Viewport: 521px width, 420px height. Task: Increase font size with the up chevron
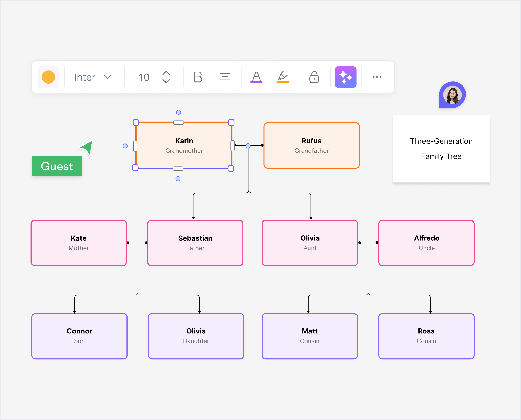166,73
